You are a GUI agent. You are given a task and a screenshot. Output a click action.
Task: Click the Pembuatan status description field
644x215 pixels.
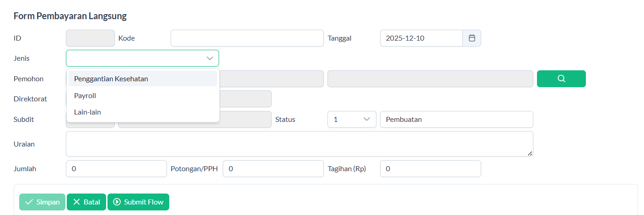pos(456,120)
